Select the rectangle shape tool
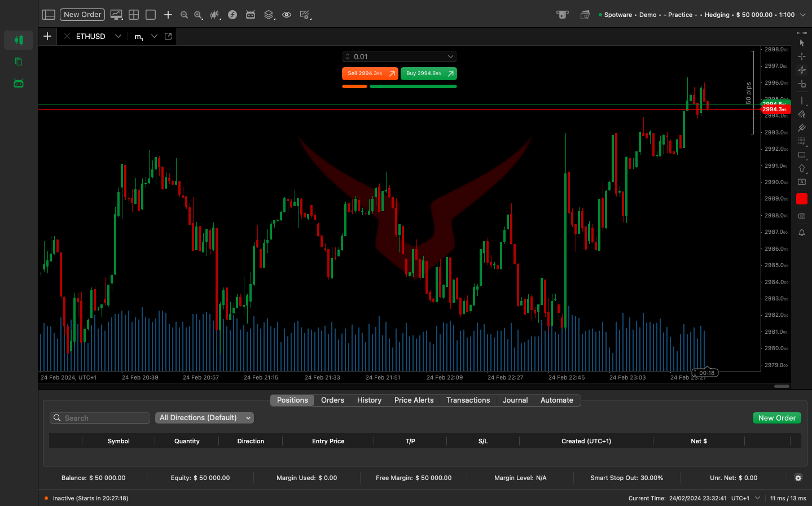 802,155
